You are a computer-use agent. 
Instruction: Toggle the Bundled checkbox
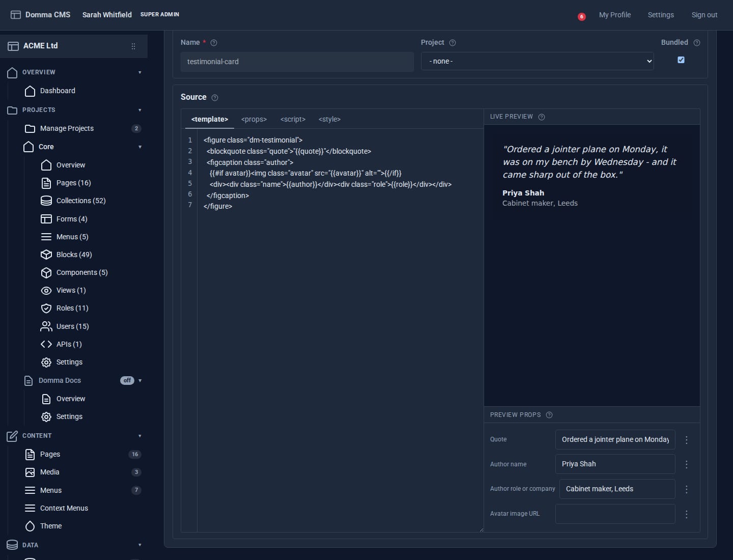(681, 60)
